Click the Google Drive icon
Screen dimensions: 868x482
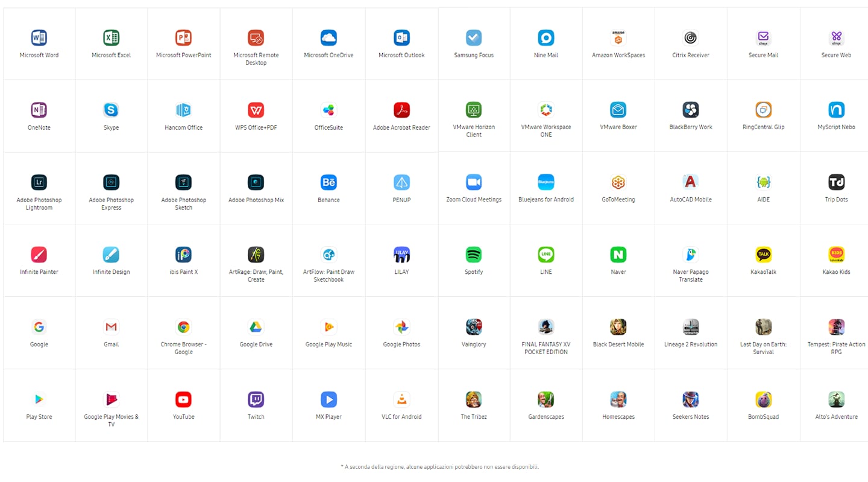click(256, 327)
